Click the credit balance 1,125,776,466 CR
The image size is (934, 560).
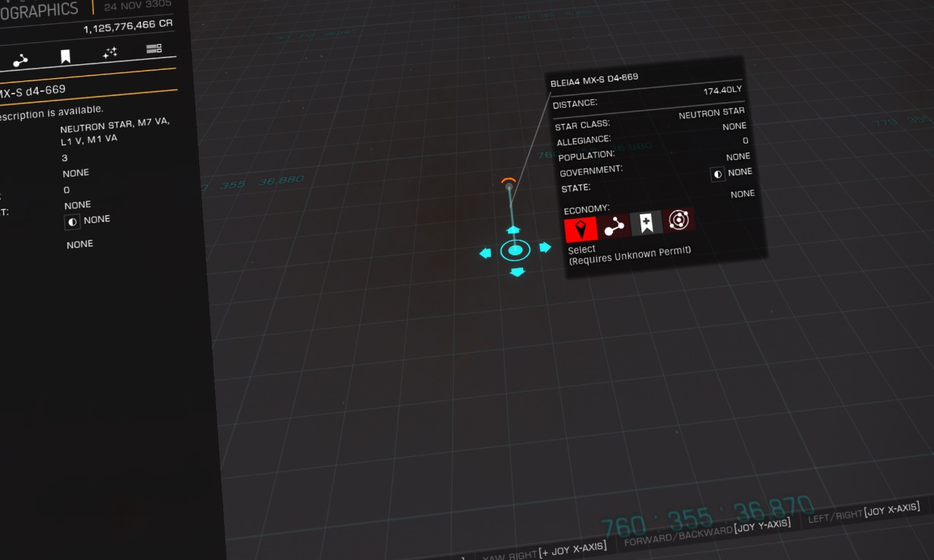tap(128, 26)
